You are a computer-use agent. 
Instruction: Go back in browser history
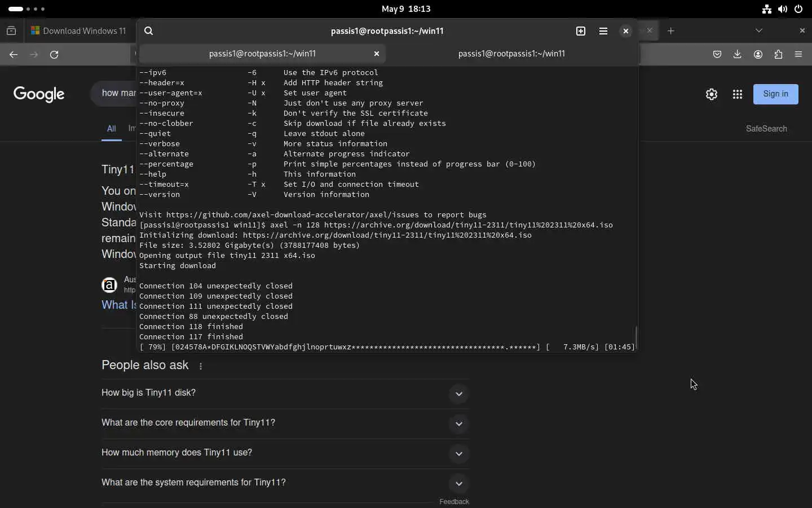point(14,55)
